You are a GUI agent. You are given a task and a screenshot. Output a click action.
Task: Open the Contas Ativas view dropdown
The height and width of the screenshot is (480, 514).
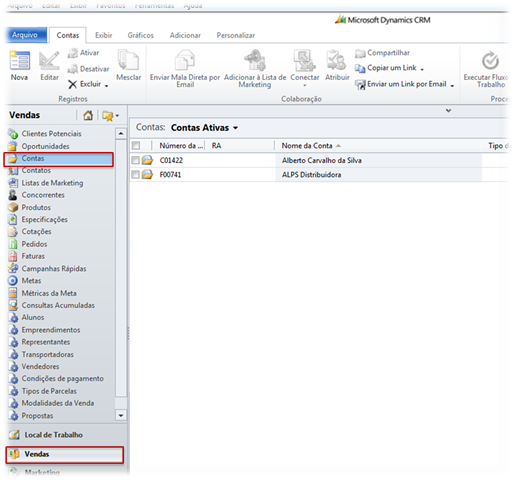[x=236, y=128]
